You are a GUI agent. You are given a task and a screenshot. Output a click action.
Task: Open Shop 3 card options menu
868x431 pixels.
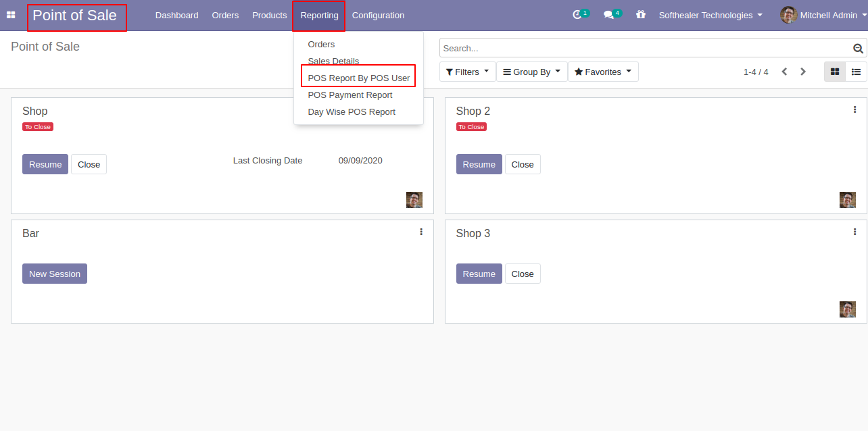pos(854,232)
